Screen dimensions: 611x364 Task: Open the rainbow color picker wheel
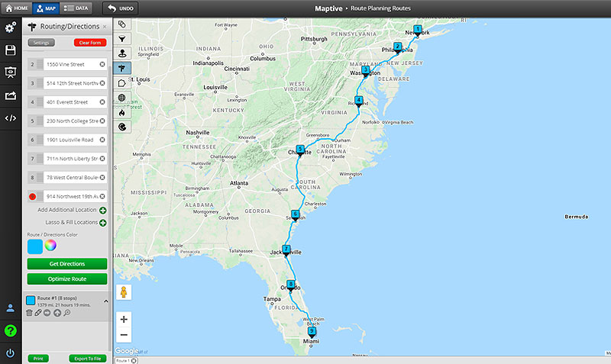(x=50, y=245)
